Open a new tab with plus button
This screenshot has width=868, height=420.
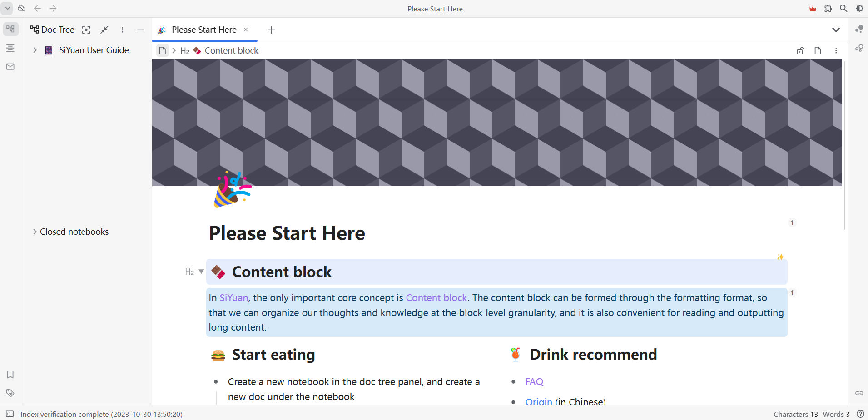coord(272,30)
